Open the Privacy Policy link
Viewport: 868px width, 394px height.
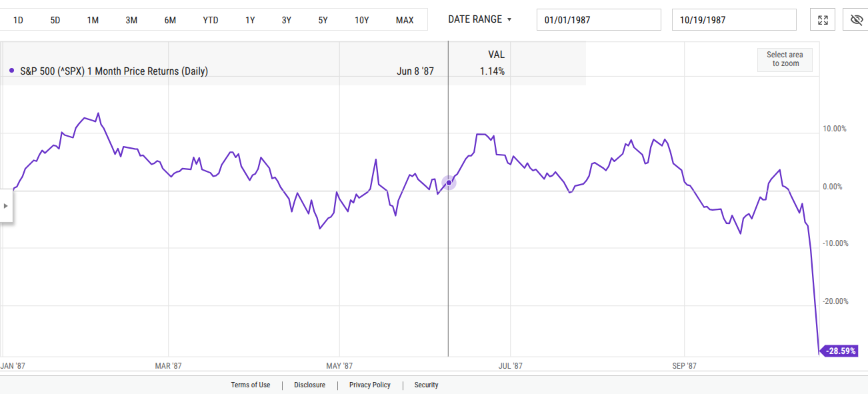coord(370,385)
